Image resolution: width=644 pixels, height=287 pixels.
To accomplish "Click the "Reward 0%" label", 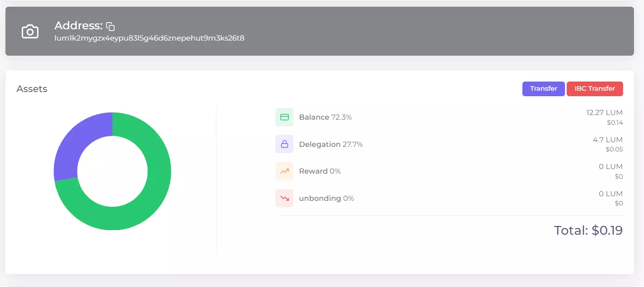I will 320,171.
